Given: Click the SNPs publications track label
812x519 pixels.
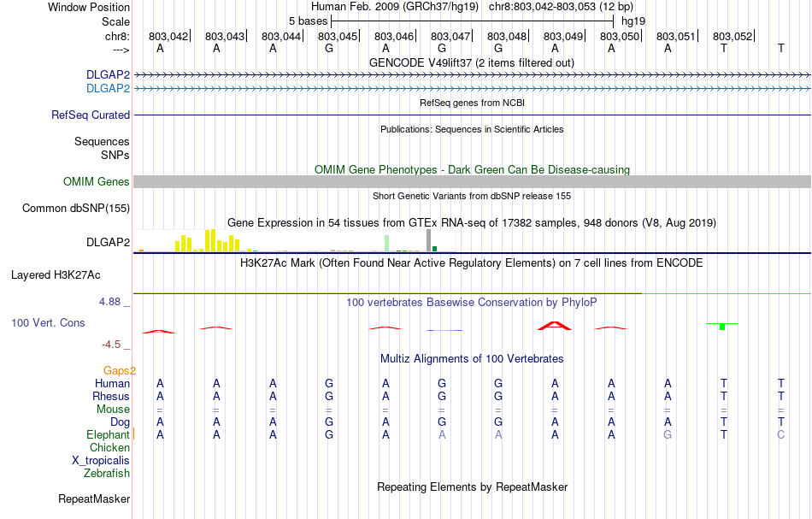Looking at the screenshot, I should coord(115,155).
